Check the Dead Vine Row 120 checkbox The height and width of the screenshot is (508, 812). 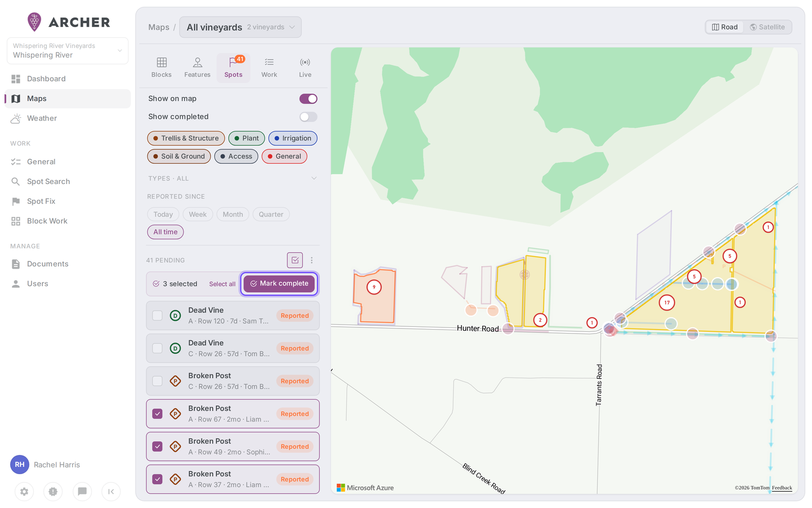(157, 316)
